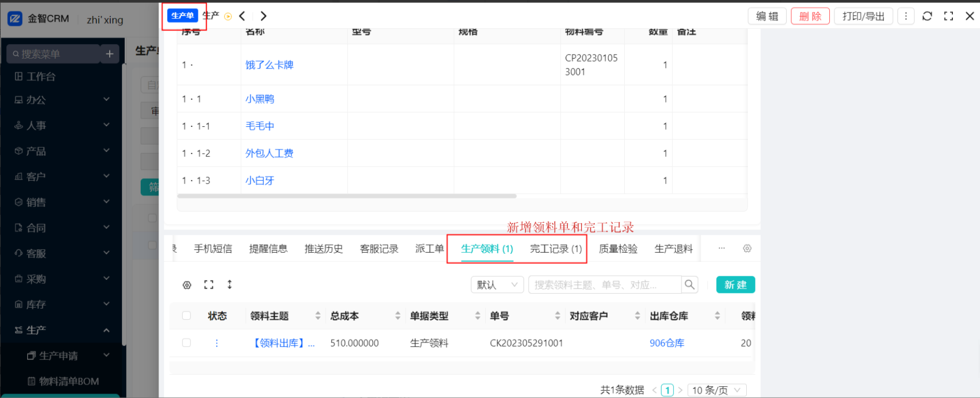The width and height of the screenshot is (980, 398).
Task: Focus the 搜索领料主题 search field
Action: click(x=605, y=284)
